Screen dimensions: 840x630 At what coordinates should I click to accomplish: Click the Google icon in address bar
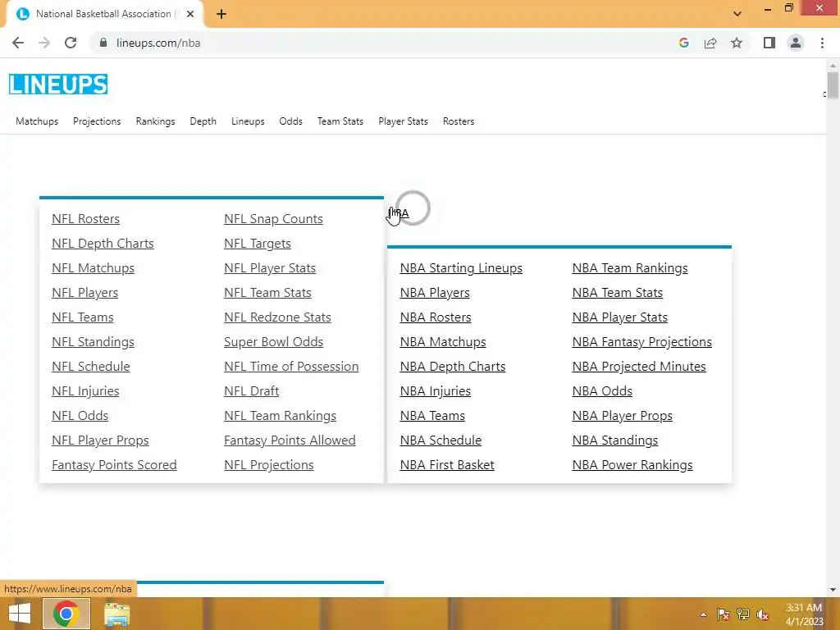coord(683,43)
